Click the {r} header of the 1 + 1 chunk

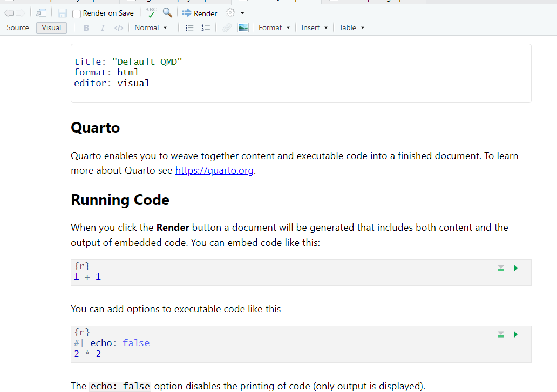click(82, 266)
